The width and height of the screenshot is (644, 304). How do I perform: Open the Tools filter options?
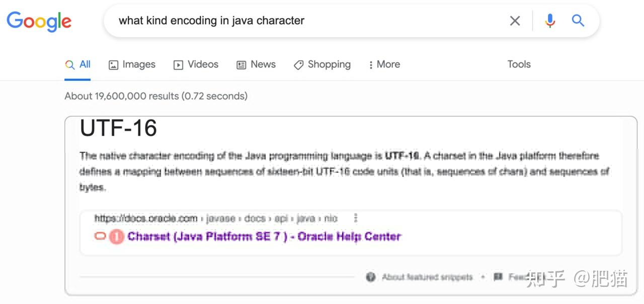point(519,64)
